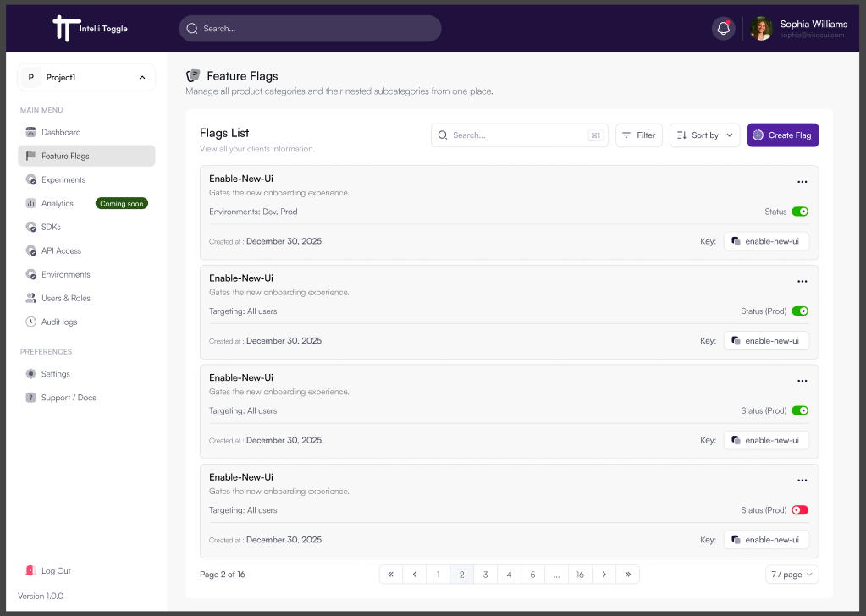Disable Status (Prod) on the second flag card
This screenshot has height=616, width=866.
pyautogui.click(x=799, y=311)
